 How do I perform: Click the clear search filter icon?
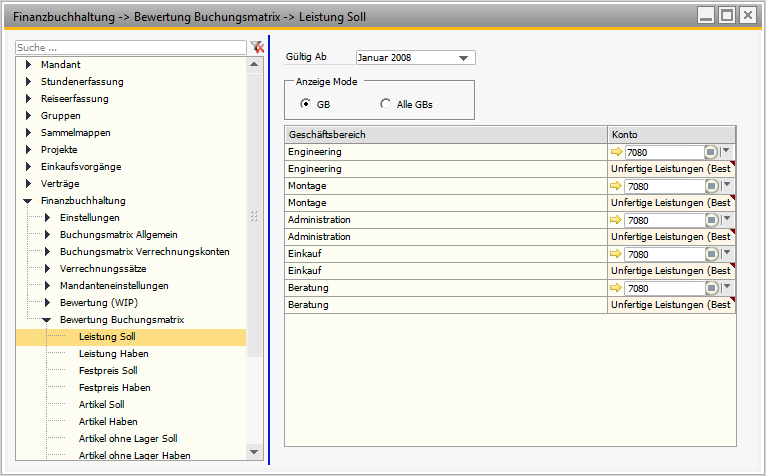click(257, 47)
